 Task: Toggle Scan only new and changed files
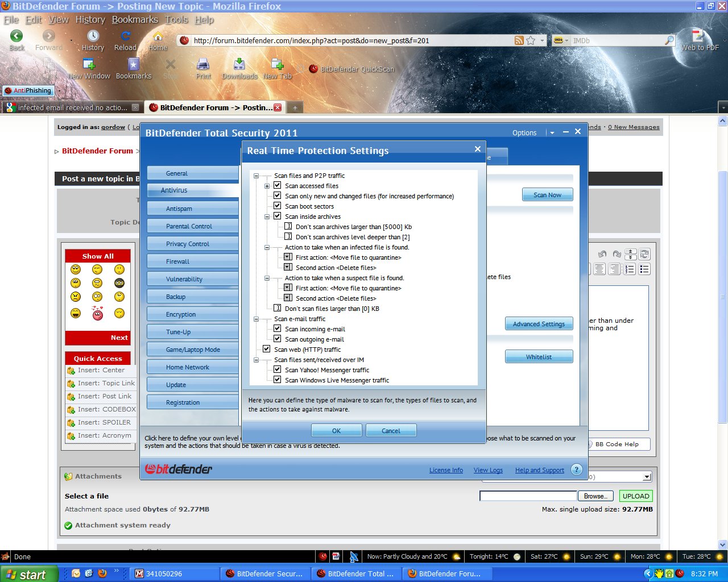click(x=278, y=196)
